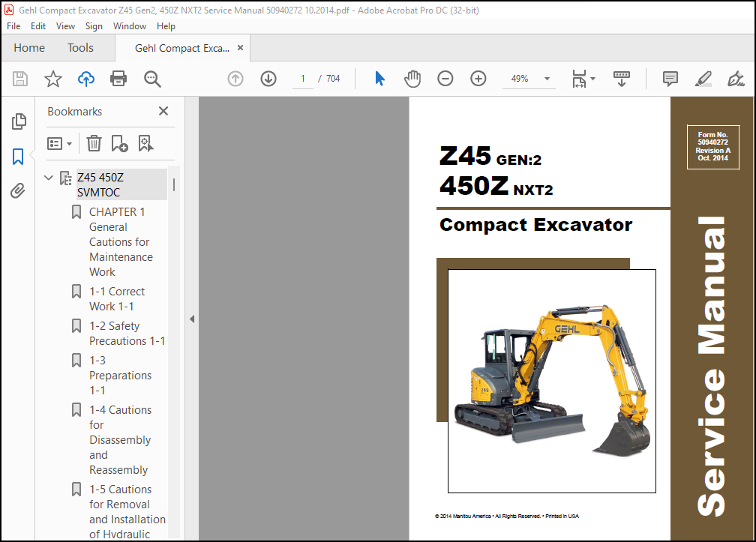Click the page number input field
The width and height of the screenshot is (756, 542).
pyautogui.click(x=303, y=79)
